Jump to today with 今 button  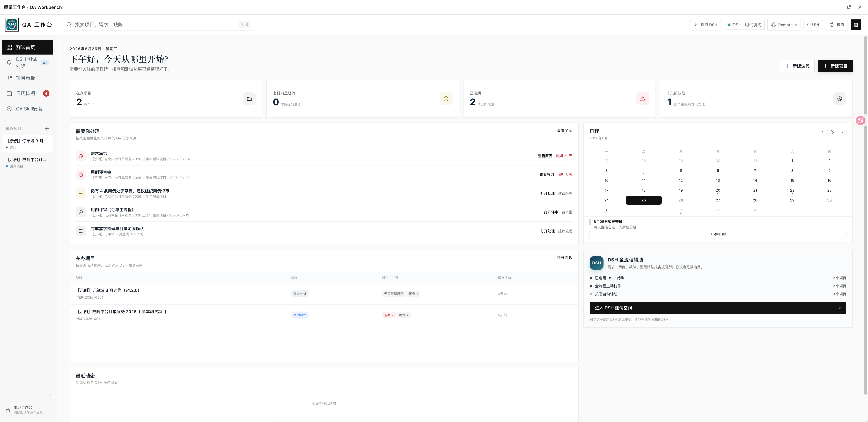pyautogui.click(x=832, y=132)
